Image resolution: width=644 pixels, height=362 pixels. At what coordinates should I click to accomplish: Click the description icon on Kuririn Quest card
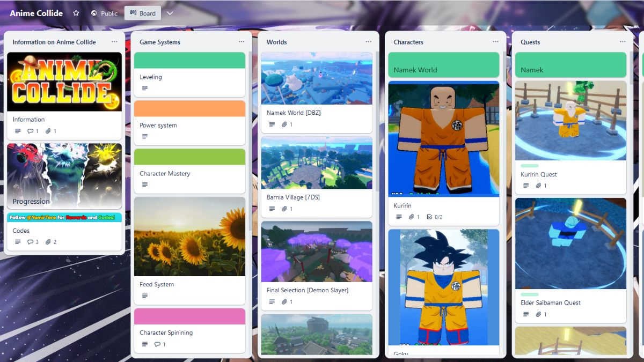tap(526, 186)
